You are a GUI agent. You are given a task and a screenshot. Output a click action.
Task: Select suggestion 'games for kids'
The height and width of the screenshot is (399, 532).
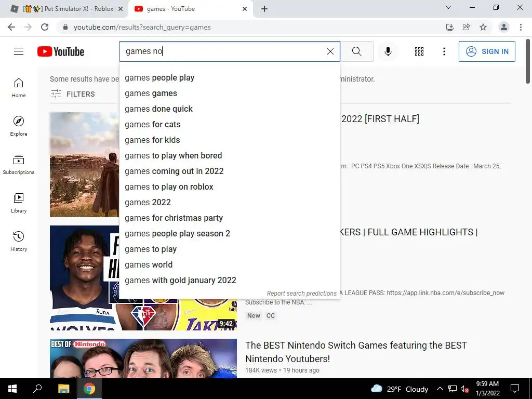coord(229,140)
